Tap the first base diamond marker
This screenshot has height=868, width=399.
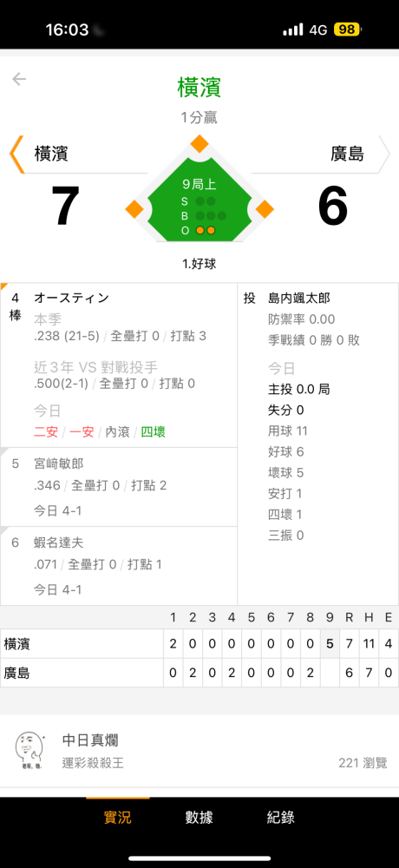[x=265, y=210]
